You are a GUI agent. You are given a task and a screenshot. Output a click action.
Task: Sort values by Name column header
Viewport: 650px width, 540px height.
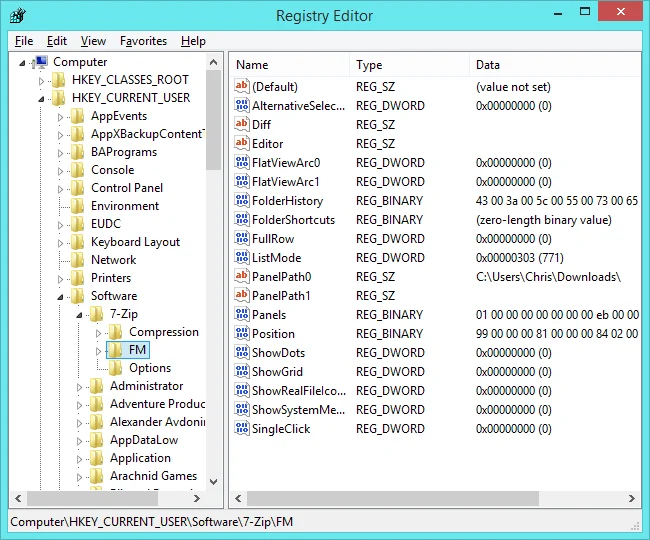[x=290, y=65]
